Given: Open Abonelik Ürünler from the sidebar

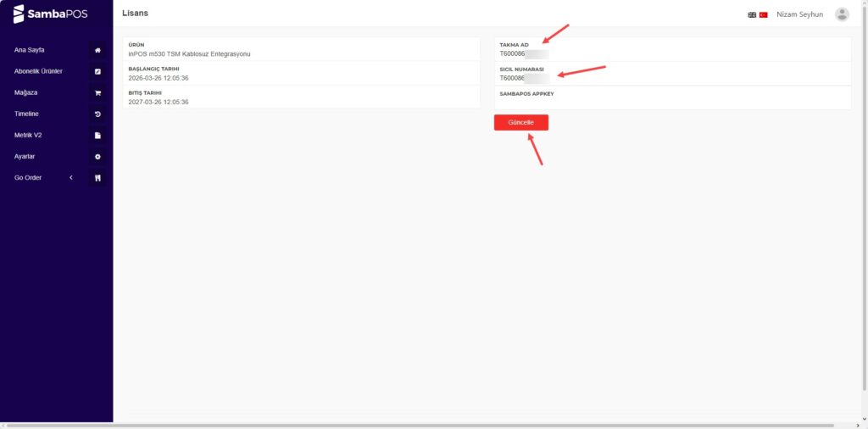Looking at the screenshot, I should pos(38,71).
